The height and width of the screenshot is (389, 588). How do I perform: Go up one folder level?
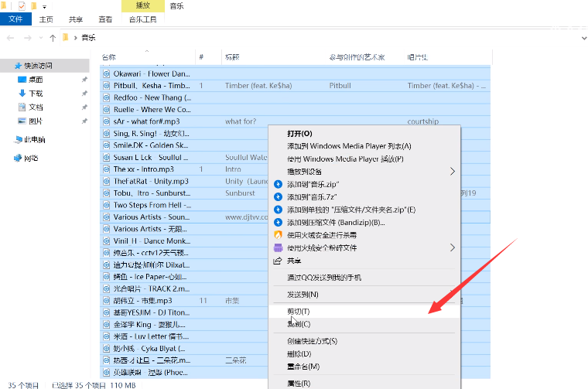53,38
